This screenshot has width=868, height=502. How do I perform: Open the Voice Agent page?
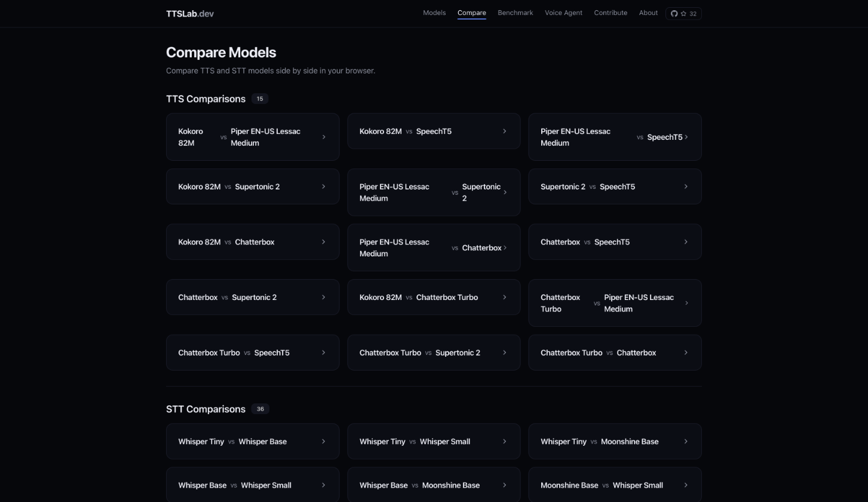pyautogui.click(x=563, y=13)
